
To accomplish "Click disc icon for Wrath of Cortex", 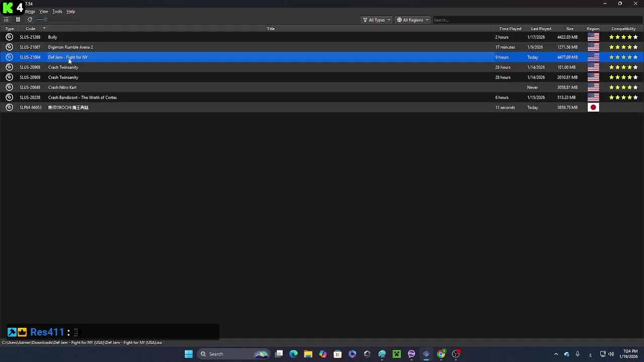I will 9,98.
